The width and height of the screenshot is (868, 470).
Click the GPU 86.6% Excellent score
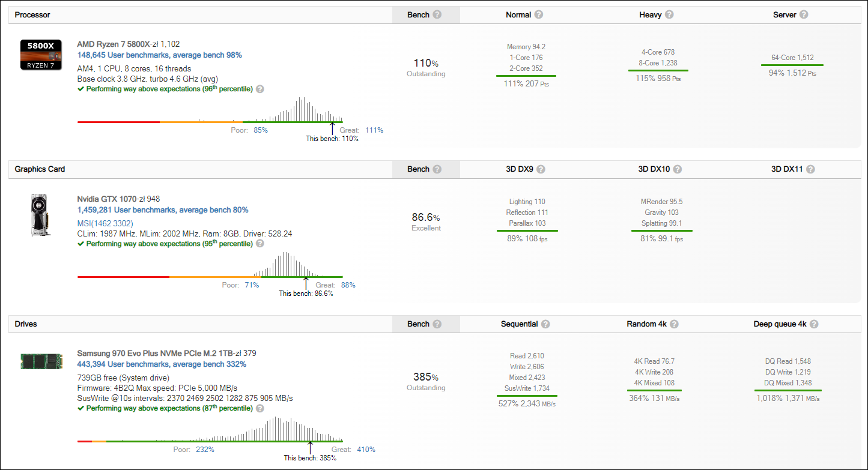pyautogui.click(x=426, y=221)
